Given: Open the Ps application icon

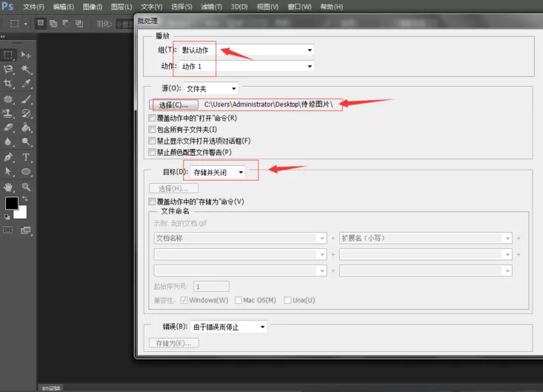Looking at the screenshot, I should click(x=7, y=6).
